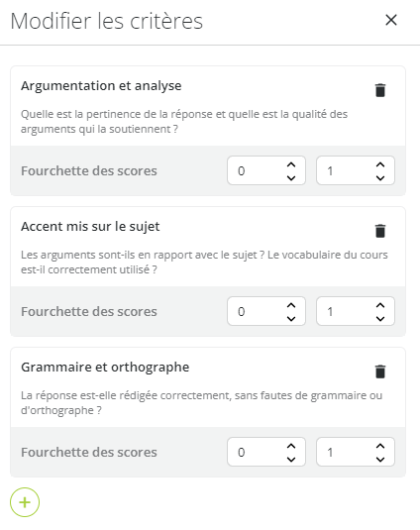Increase maximum score for Argumentation et analyse
420x530 pixels.
tap(380, 164)
